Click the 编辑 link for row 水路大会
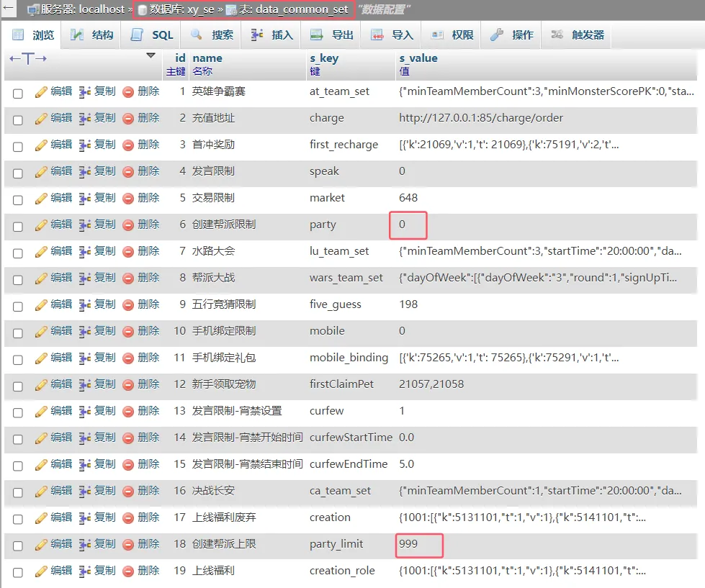 61,251
